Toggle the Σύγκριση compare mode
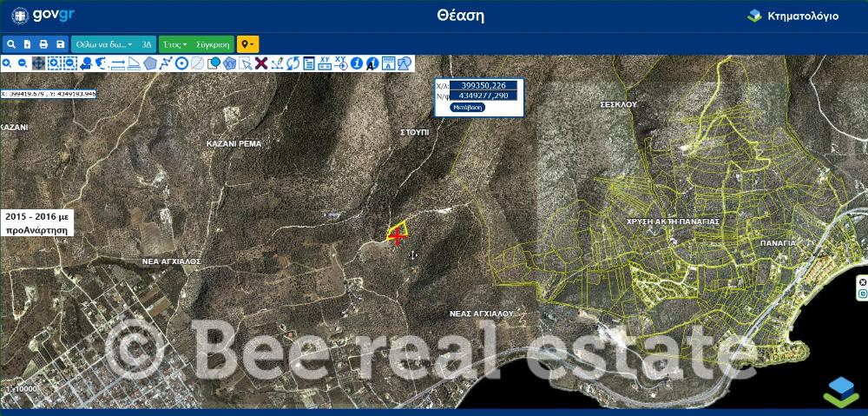Viewport: 868px width, 416px height. pos(213,43)
